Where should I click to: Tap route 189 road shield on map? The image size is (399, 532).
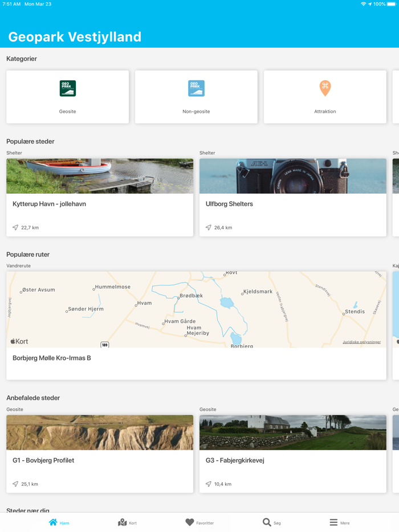(104, 345)
